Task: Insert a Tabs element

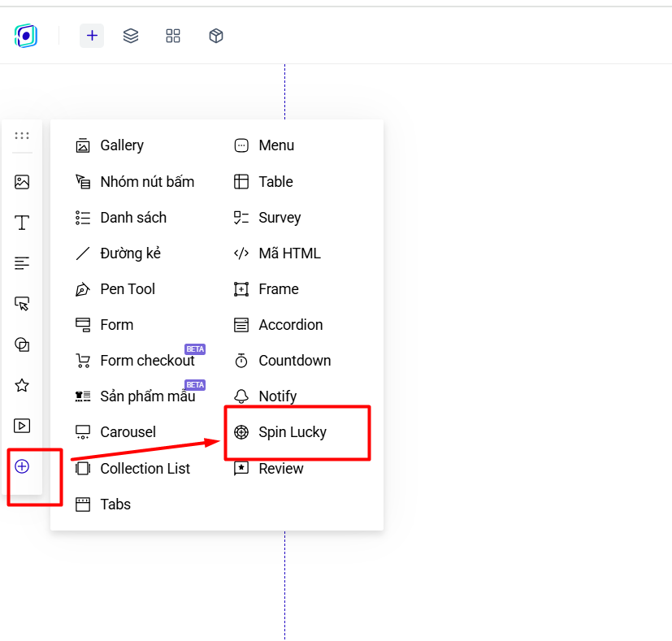Action: [x=103, y=505]
